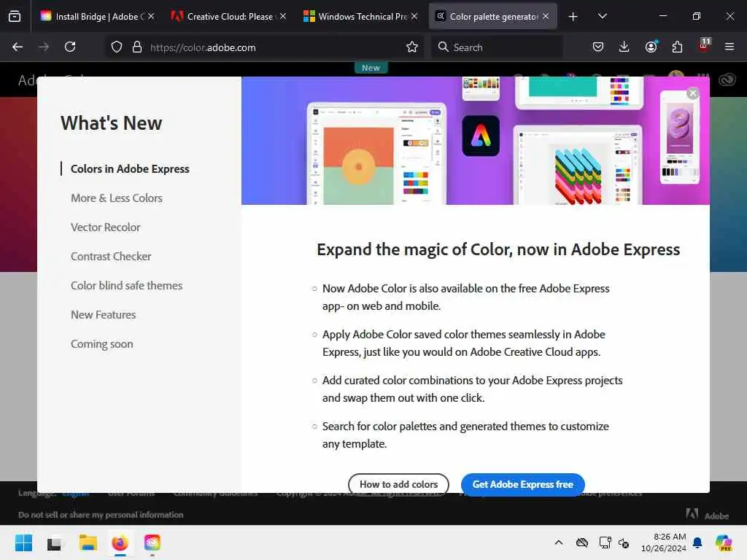Viewport: 747px width, 560px height.
Task: Select Colors in Adobe Express section
Action: coord(130,168)
